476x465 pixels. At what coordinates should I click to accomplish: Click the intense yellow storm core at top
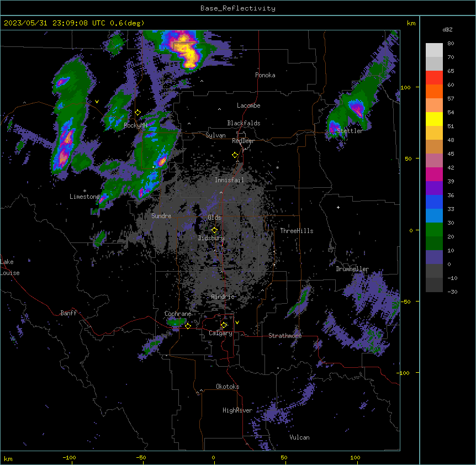click(189, 51)
